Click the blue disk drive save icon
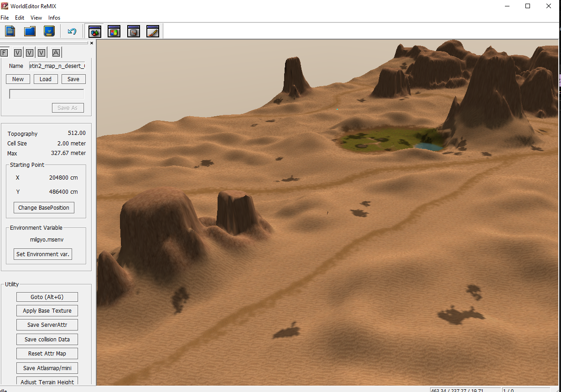The height and width of the screenshot is (392, 561). click(x=49, y=31)
